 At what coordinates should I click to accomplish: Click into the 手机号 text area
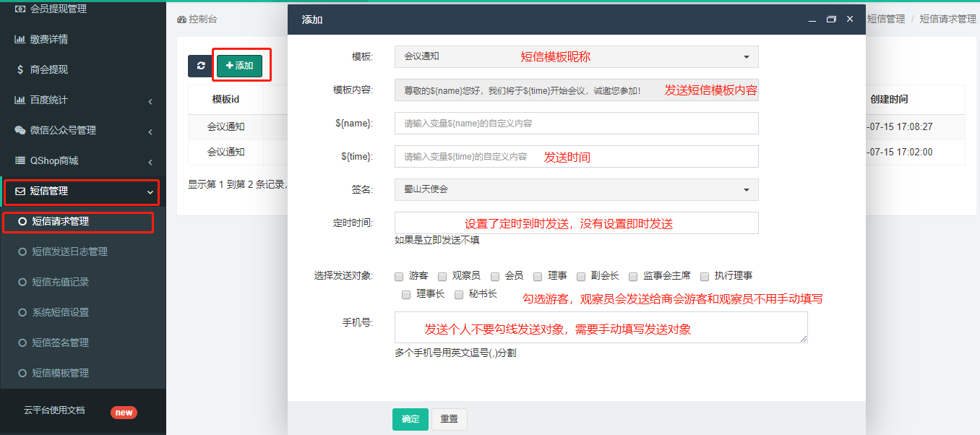coord(601,327)
